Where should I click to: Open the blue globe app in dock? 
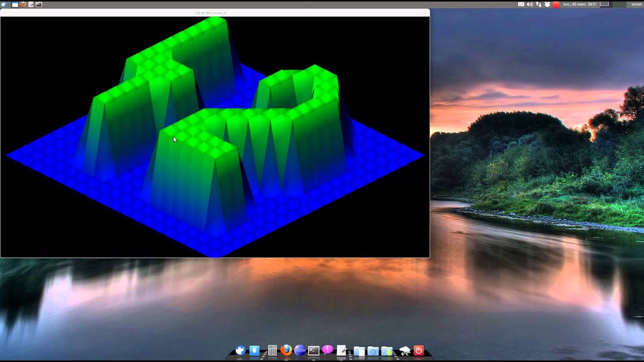[300, 350]
